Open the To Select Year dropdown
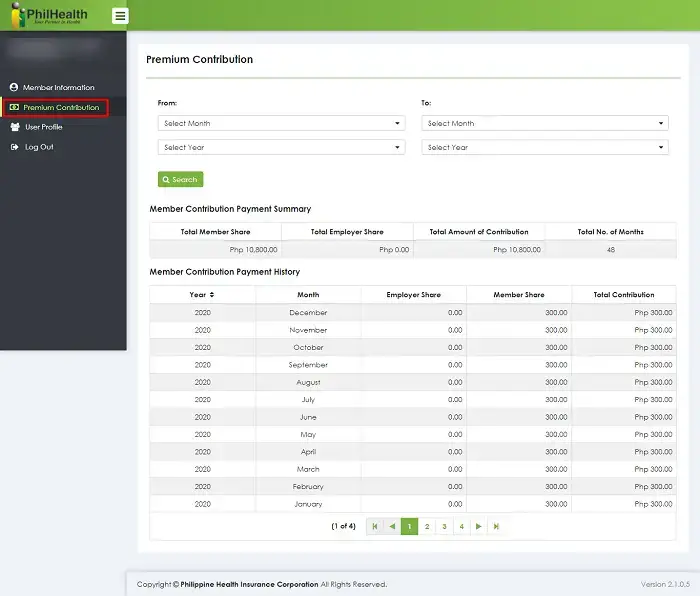This screenshot has height=596, width=700. 544,148
